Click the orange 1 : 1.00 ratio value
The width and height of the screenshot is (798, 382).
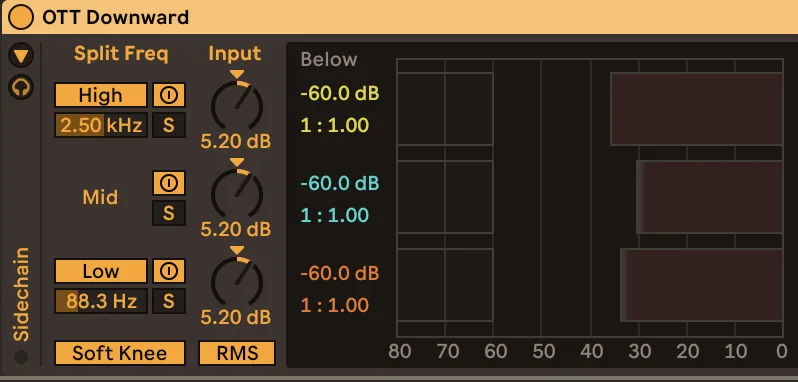point(334,305)
